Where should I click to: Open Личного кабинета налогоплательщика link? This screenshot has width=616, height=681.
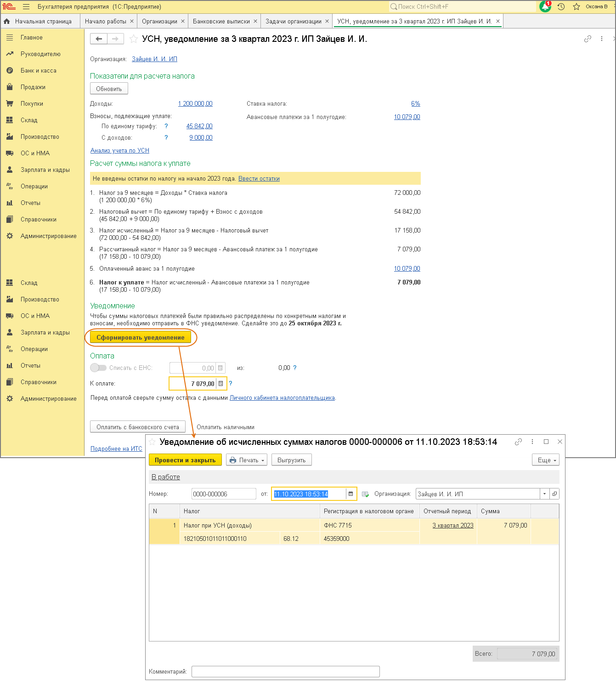tap(282, 397)
